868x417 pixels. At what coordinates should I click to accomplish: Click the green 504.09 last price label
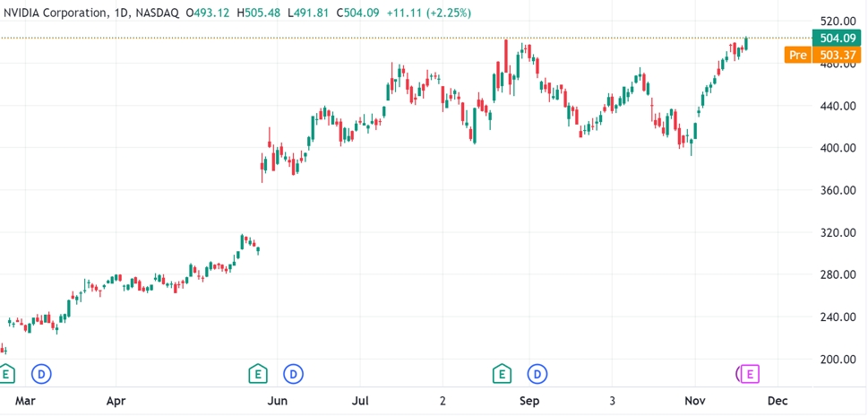[837, 39]
